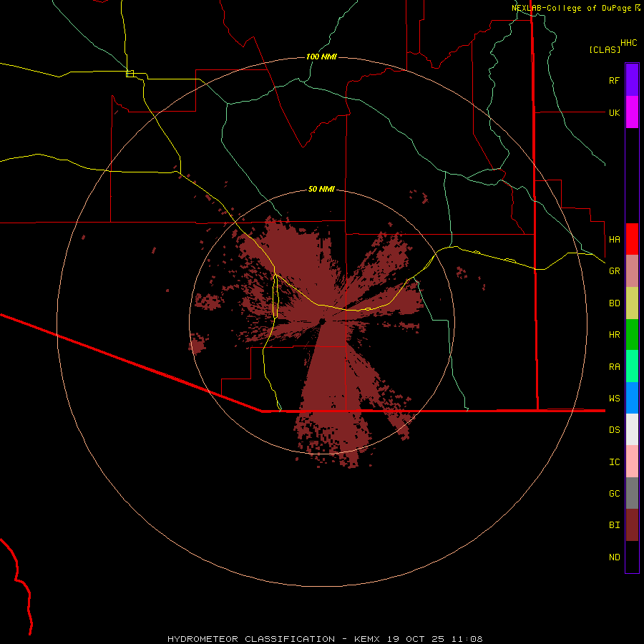Image resolution: width=644 pixels, height=644 pixels.
Task: Click the "KEMX" radar site identifier
Action: 367,639
